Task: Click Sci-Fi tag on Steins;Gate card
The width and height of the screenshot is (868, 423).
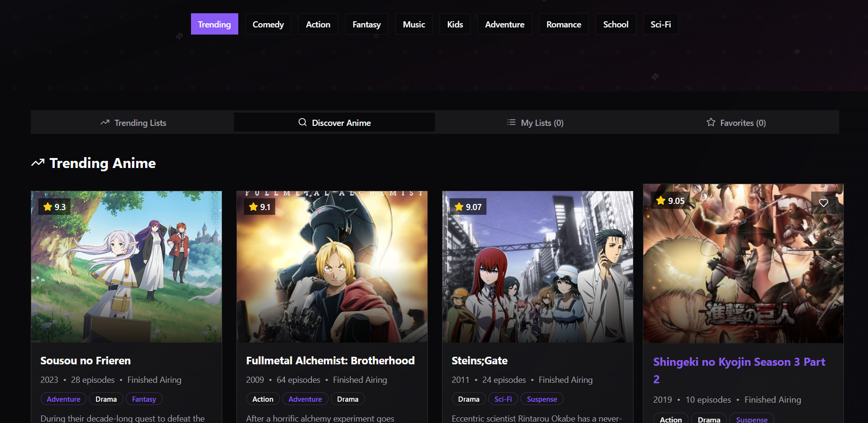Action: (503, 399)
